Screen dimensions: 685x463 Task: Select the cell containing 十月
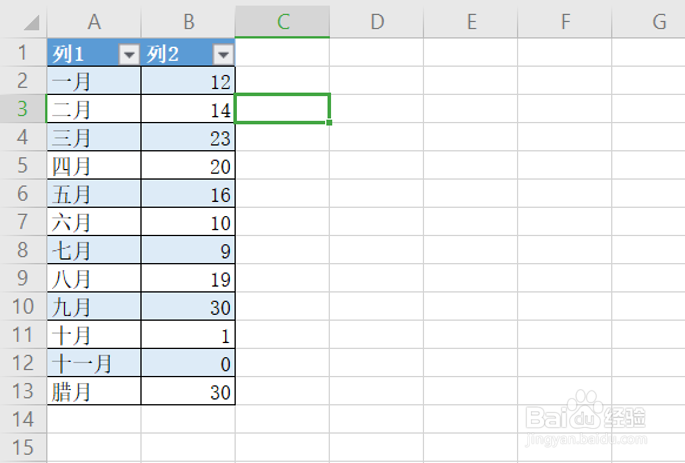click(x=94, y=335)
